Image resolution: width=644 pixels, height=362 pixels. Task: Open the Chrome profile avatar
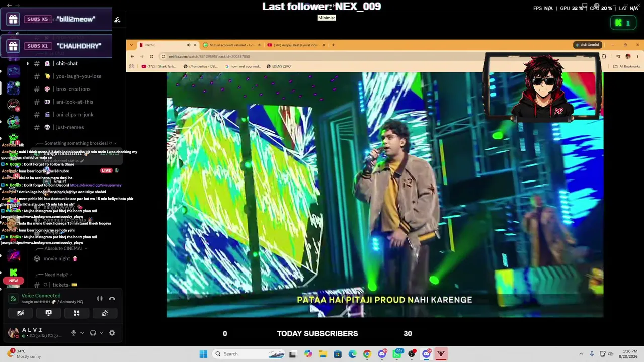(627, 56)
